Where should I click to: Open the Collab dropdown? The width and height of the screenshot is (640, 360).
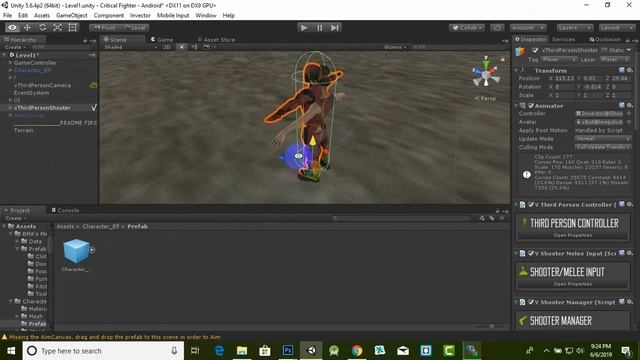click(467, 28)
